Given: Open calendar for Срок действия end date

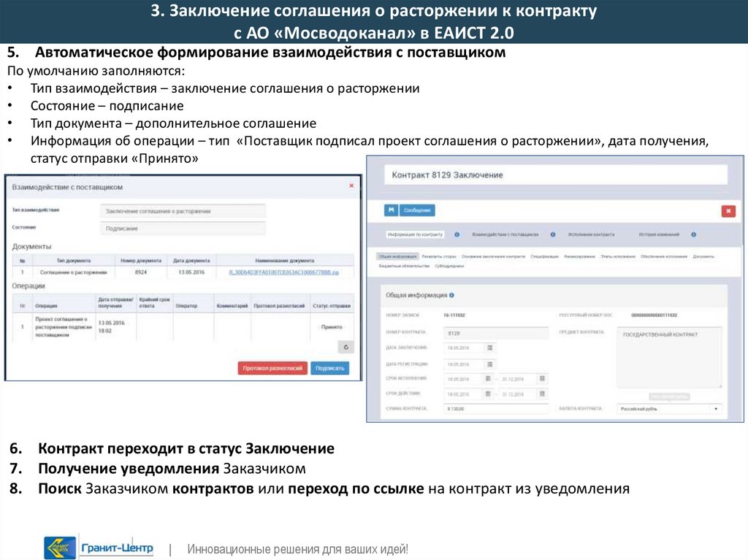Looking at the screenshot, I should point(542,394).
